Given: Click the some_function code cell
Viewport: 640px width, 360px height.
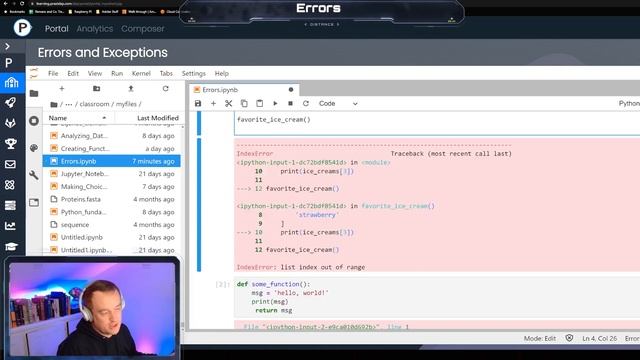Looking at the screenshot, I should click(437, 297).
